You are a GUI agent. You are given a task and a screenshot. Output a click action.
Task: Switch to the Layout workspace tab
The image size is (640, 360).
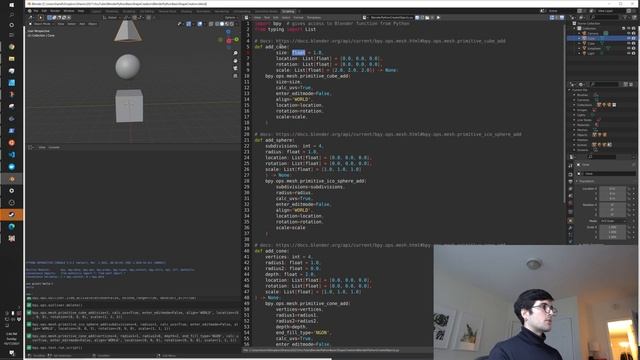point(96,11)
